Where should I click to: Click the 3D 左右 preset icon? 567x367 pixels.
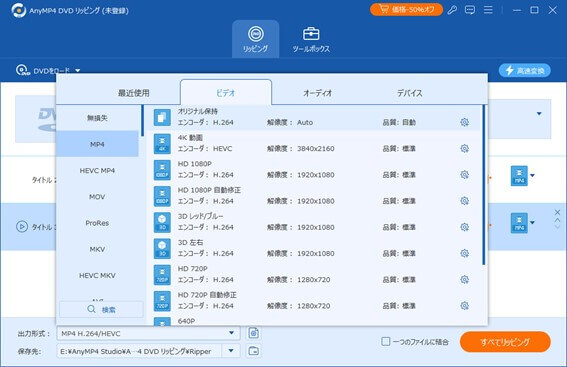(162, 248)
